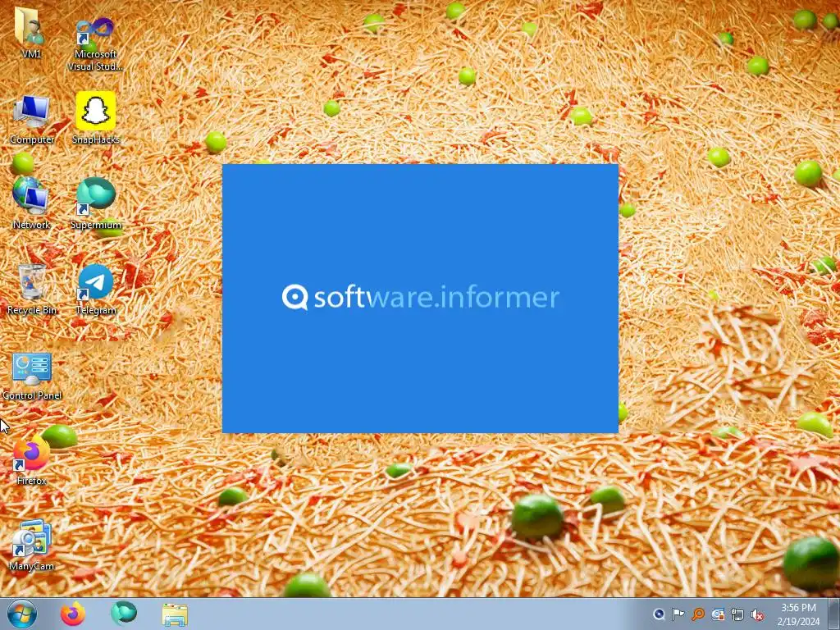Screen dimensions: 840x630
Task: Click the software.informer splash screen
Action: tap(420, 299)
